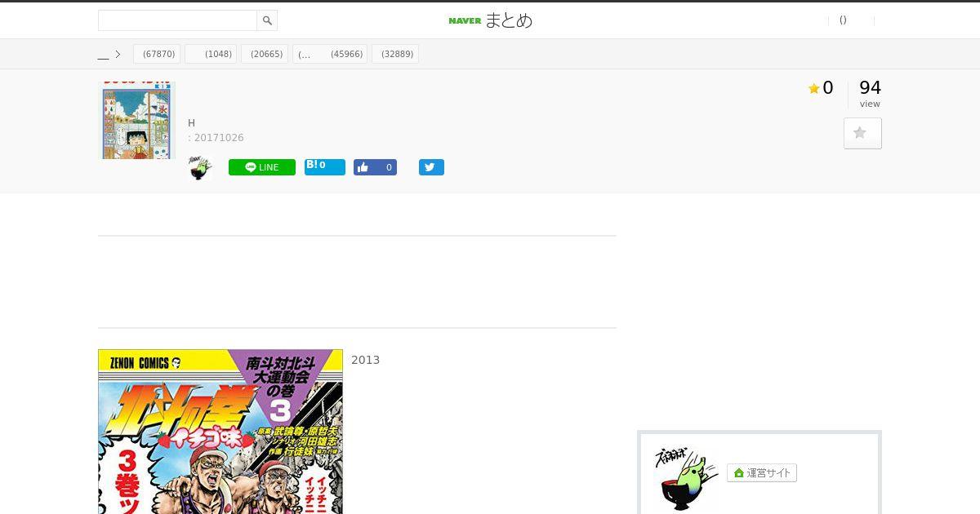
Task: Open the category tag with count 1048
Action: pyautogui.click(x=211, y=54)
